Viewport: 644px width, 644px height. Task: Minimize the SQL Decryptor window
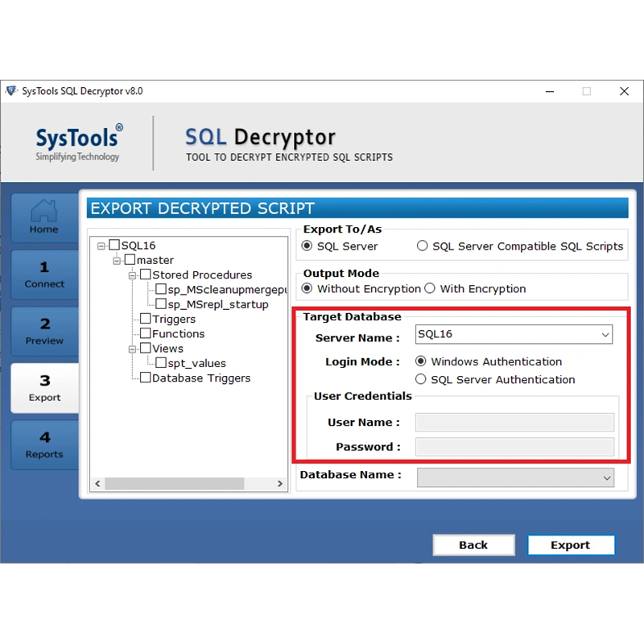pyautogui.click(x=550, y=91)
